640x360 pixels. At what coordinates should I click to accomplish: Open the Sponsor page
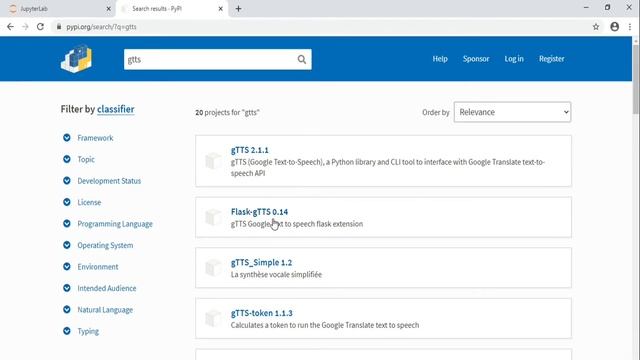click(x=476, y=59)
